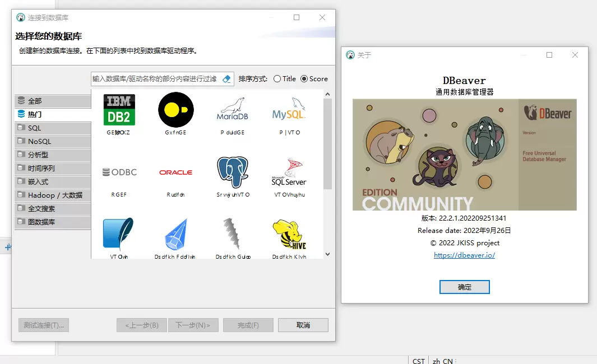Click the DBeaver icon in About window title
The width and height of the screenshot is (597, 364).
pos(350,55)
